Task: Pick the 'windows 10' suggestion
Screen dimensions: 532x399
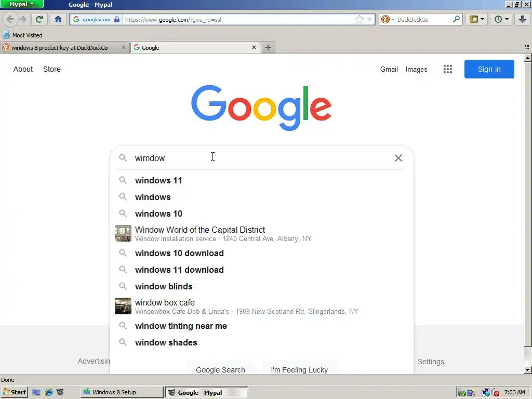Action: click(262, 214)
